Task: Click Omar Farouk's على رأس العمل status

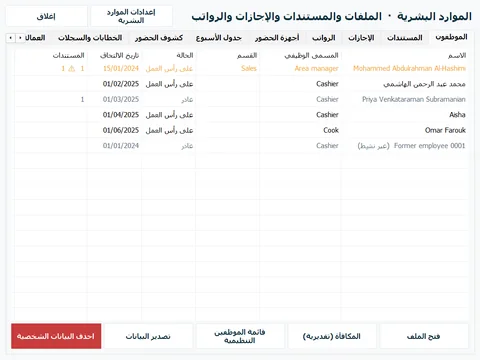Action: pyautogui.click(x=169, y=130)
